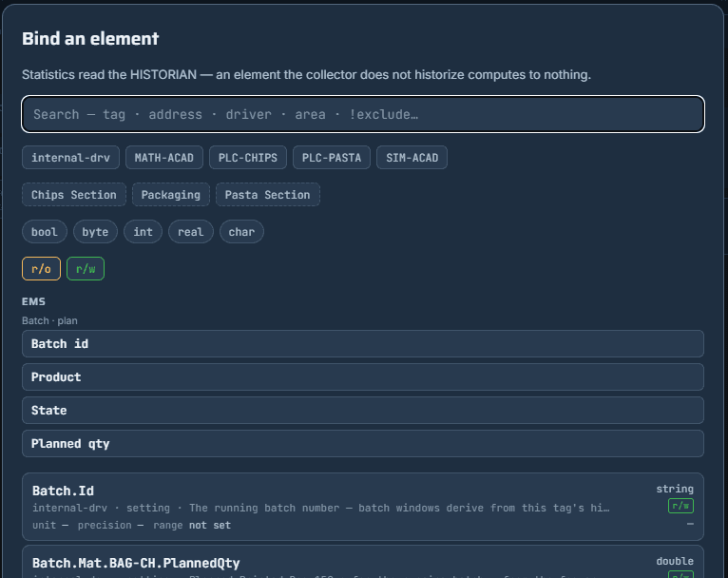Select the Product EMS entry
The height and width of the screenshot is (578, 728).
point(363,377)
